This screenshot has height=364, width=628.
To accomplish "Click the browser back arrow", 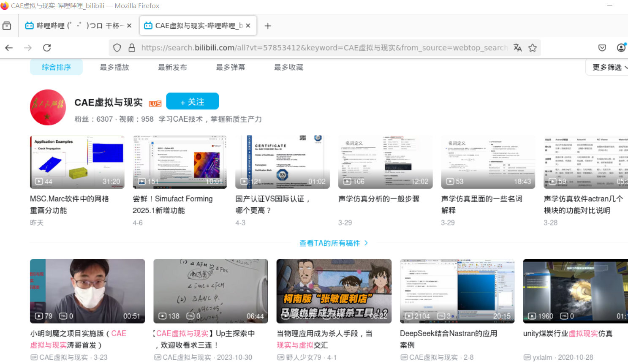I will pyautogui.click(x=9, y=48).
